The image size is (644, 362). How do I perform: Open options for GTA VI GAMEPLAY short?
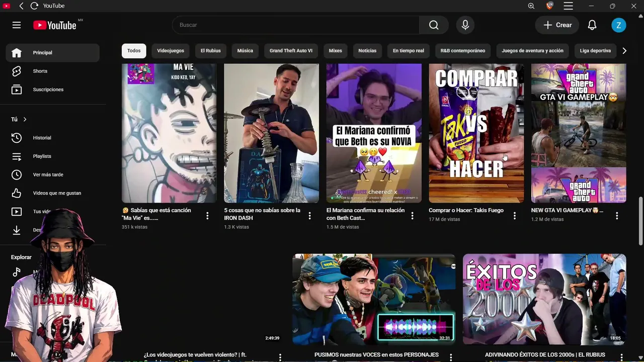click(x=617, y=216)
